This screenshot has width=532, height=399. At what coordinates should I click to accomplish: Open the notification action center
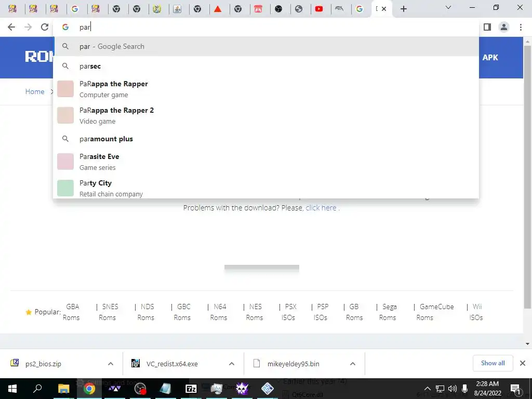pos(515,389)
